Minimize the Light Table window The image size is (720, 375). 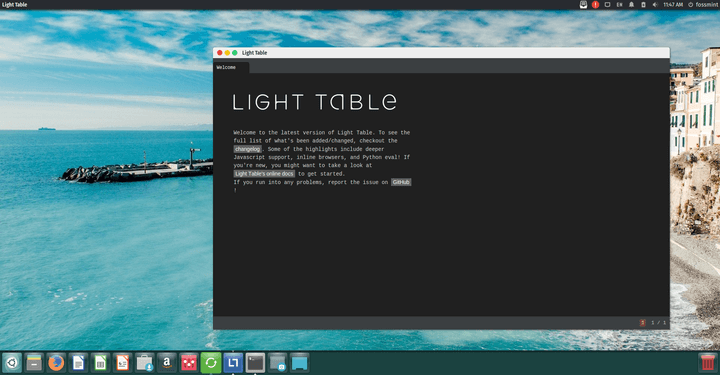227,53
